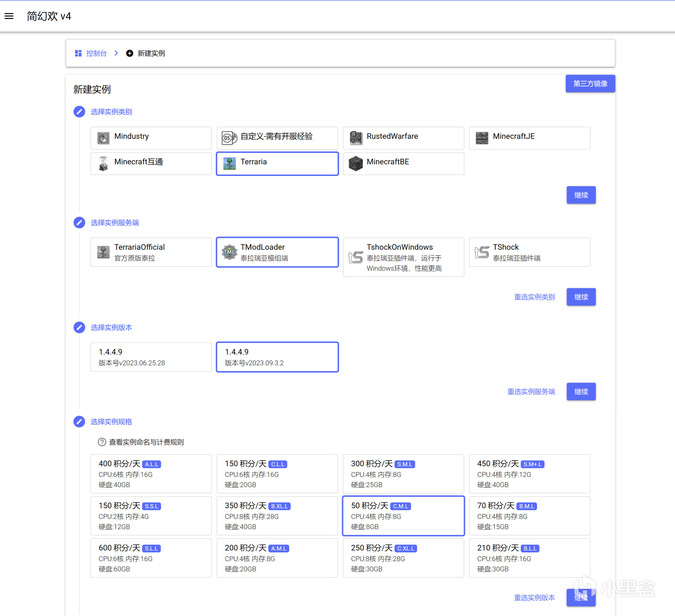Click the 选择实例服务端 step heading

pyautogui.click(x=115, y=222)
